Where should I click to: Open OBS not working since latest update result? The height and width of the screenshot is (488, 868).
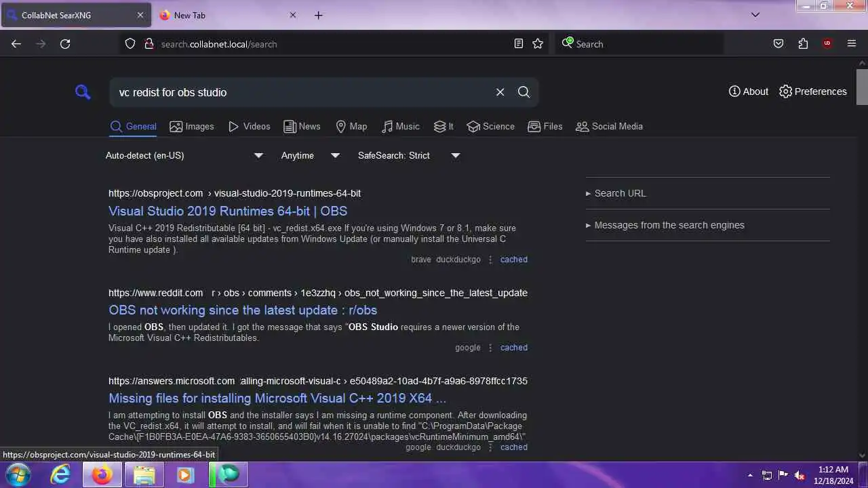pos(243,310)
